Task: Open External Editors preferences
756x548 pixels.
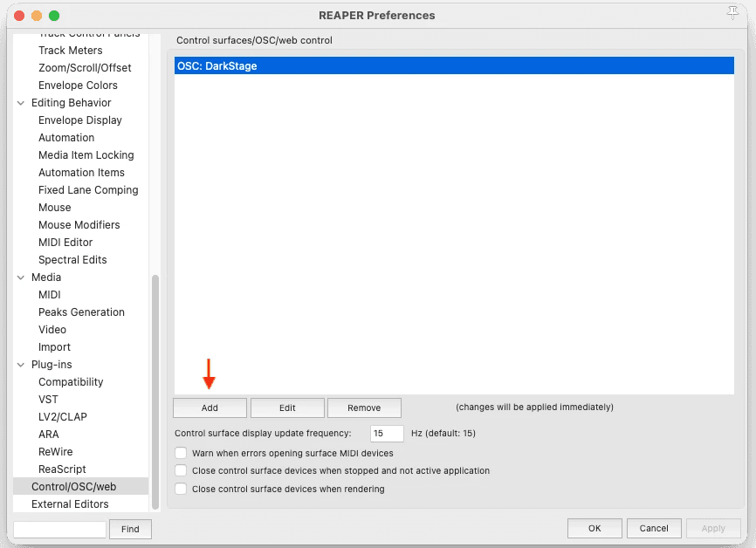Action: coord(70,504)
